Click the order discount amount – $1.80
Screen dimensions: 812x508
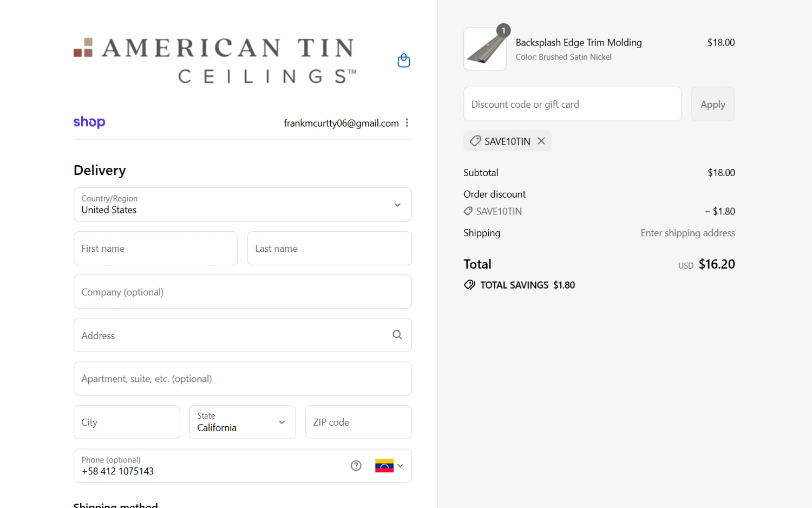pos(720,211)
